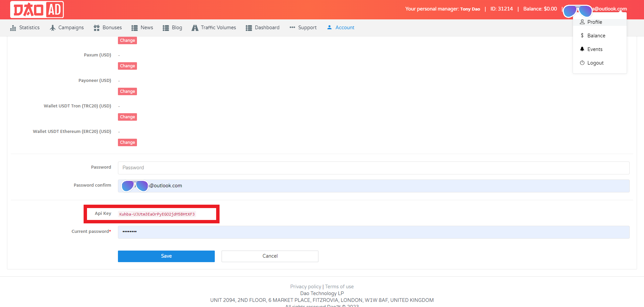Click the Support three-dots icon
Viewport: 644px width, 307px height.
click(292, 28)
